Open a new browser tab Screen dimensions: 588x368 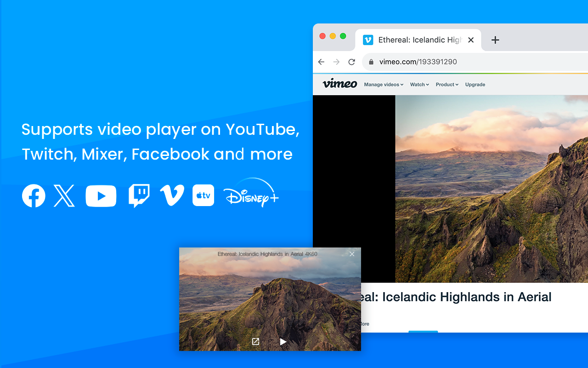point(495,40)
